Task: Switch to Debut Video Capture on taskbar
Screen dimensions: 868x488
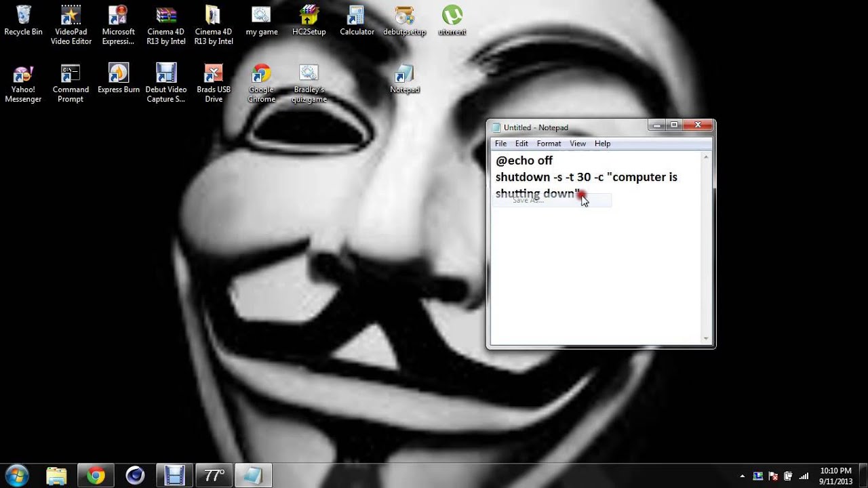Action: tap(174, 476)
